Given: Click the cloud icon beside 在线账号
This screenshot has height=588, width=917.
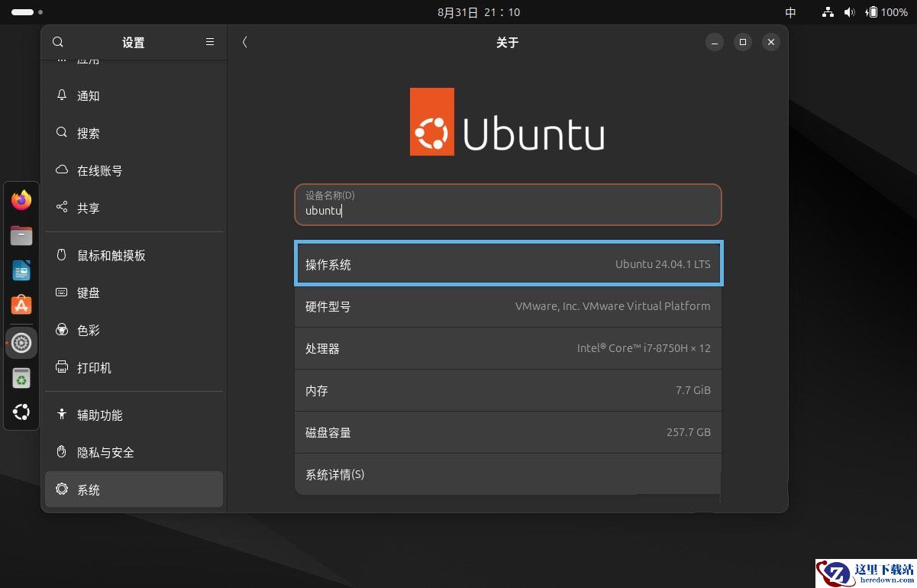Looking at the screenshot, I should pos(62,170).
